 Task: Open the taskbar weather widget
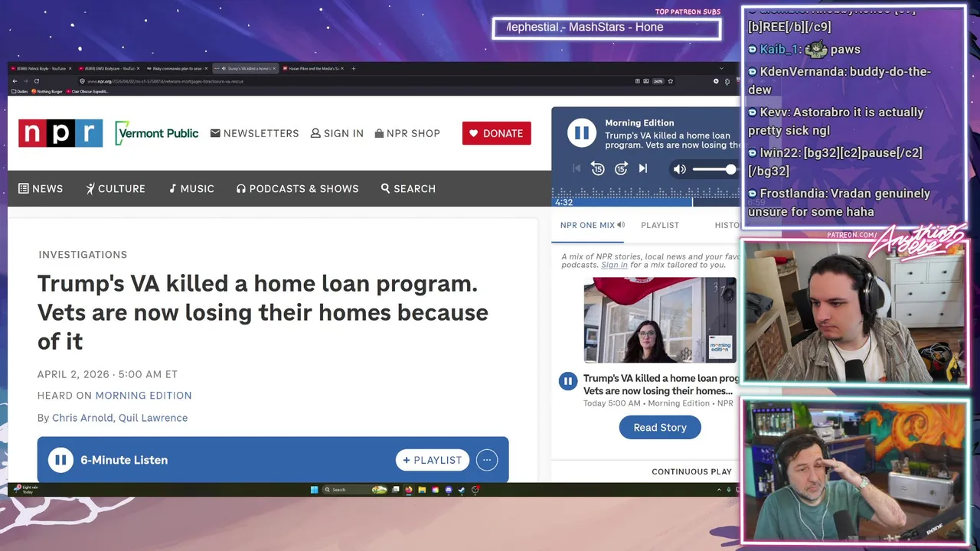click(x=26, y=489)
